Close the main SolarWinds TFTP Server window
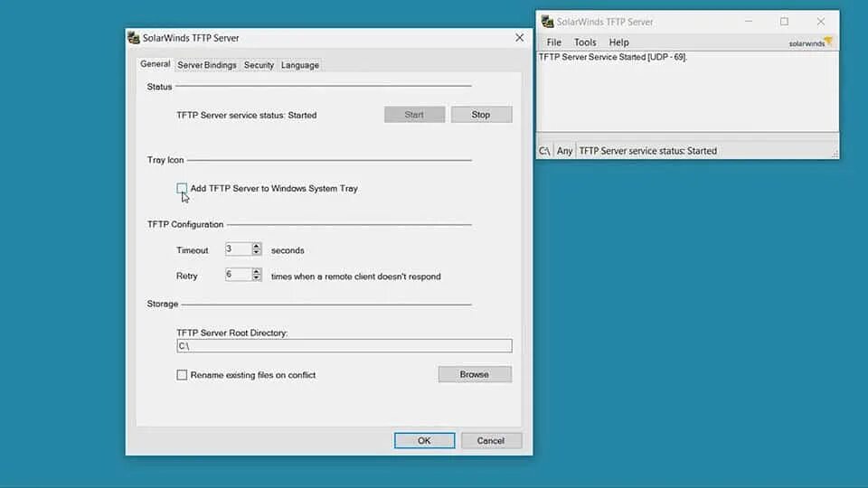868x488 pixels. point(820,22)
